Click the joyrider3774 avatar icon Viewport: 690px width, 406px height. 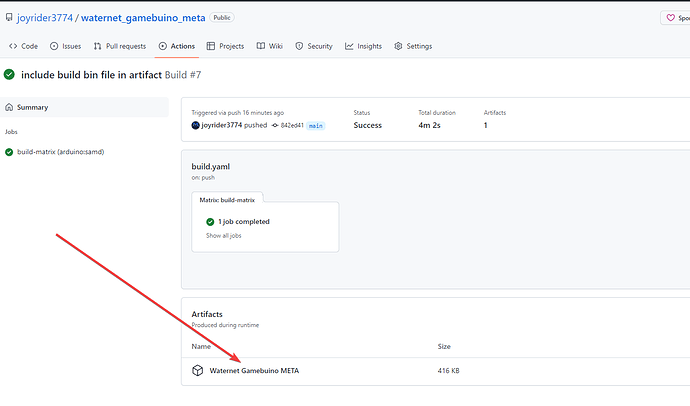pos(195,125)
